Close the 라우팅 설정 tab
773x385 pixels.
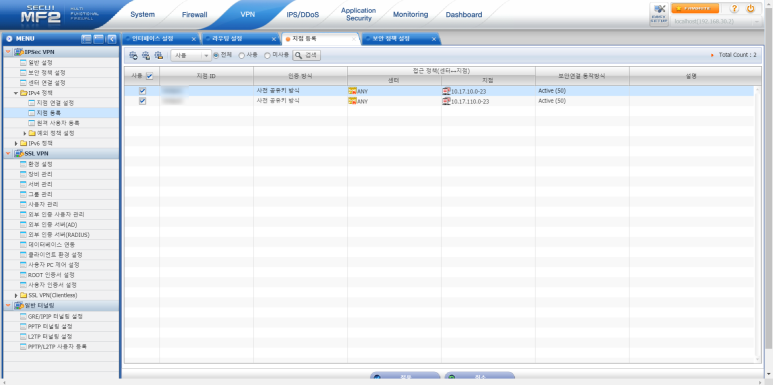[274, 39]
